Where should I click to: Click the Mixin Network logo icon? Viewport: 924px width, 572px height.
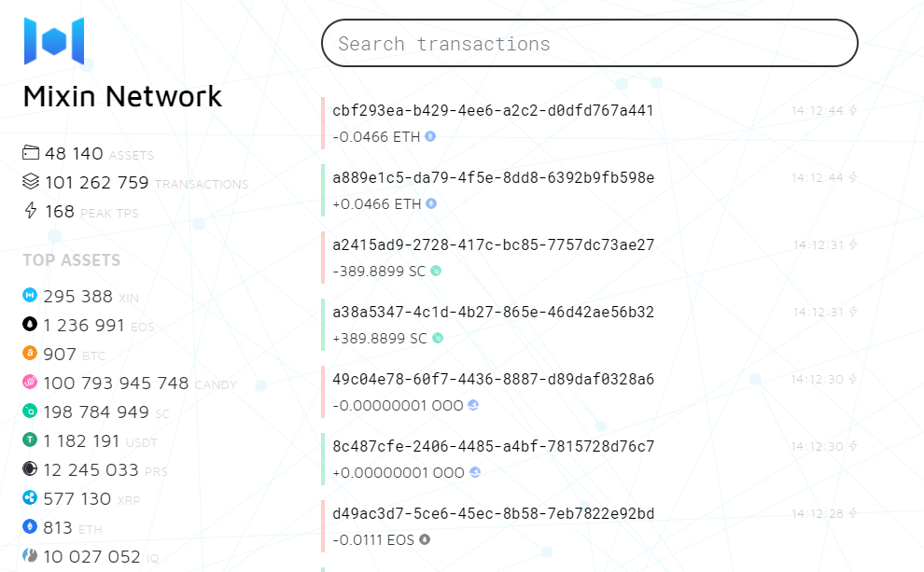pyautogui.click(x=54, y=41)
